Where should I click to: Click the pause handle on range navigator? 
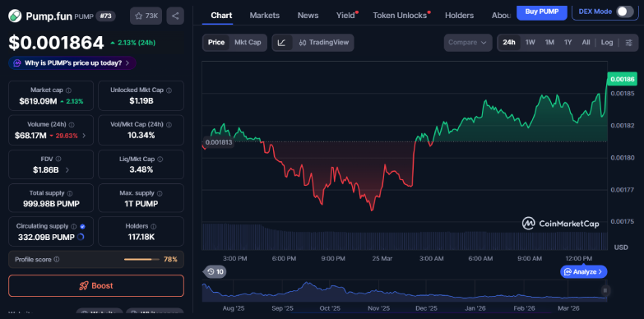[605, 291]
